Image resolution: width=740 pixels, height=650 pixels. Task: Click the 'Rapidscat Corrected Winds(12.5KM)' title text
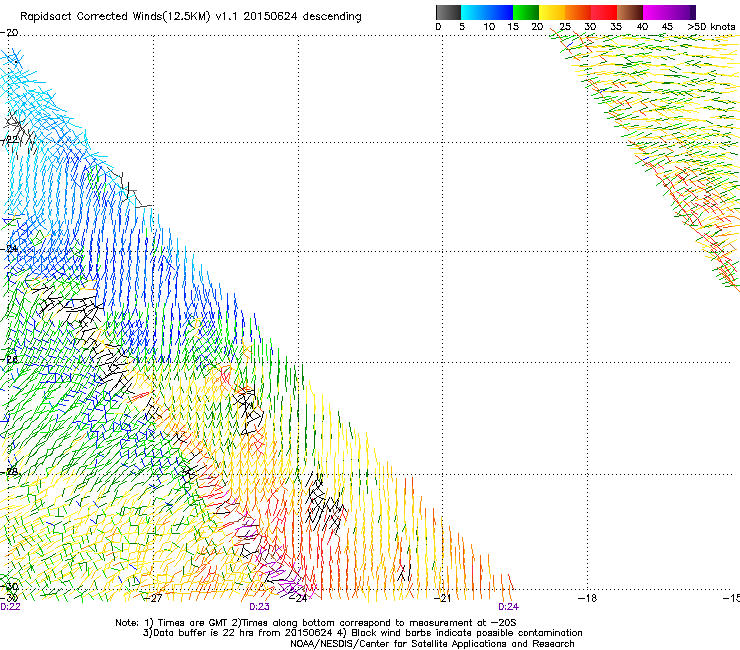pos(115,17)
